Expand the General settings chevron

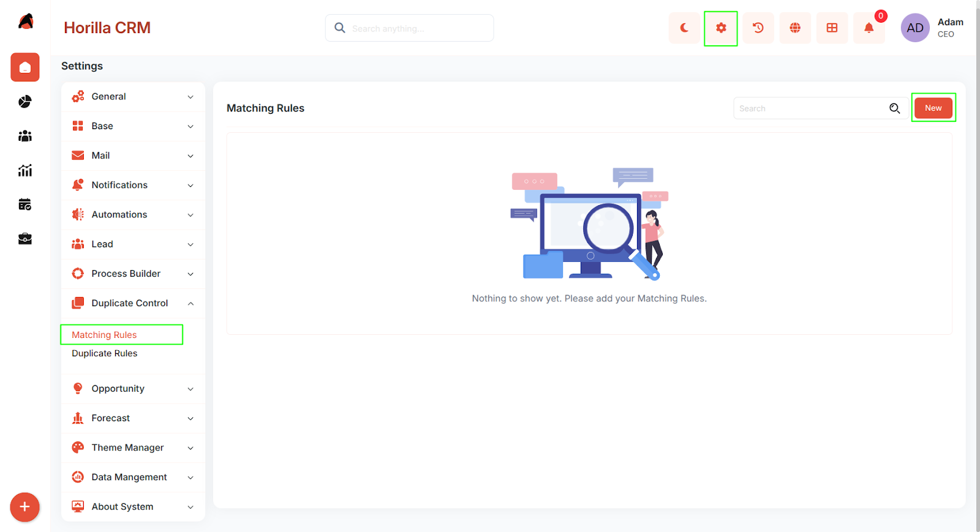coord(190,97)
